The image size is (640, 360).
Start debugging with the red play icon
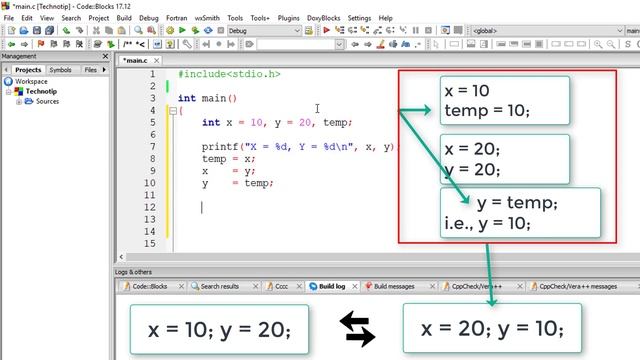326,30
